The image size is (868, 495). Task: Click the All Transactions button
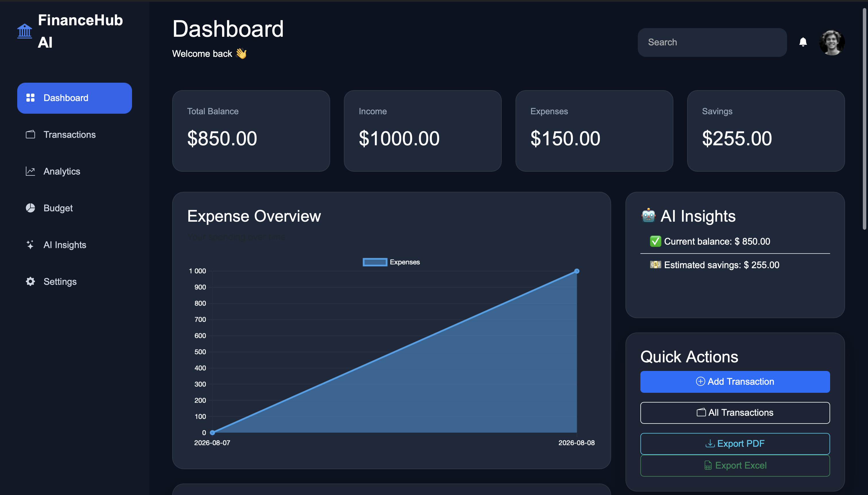(x=735, y=413)
